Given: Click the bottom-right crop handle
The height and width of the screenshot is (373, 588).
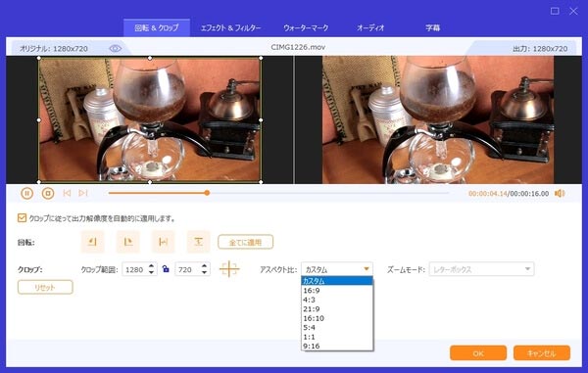Looking at the screenshot, I should pyautogui.click(x=261, y=182).
